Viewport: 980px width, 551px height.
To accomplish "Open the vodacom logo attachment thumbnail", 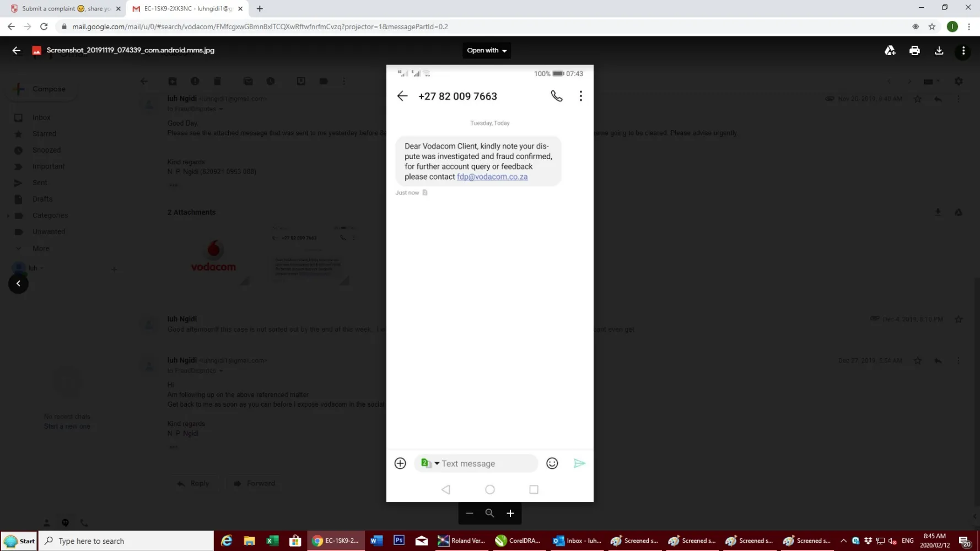I will pyautogui.click(x=213, y=255).
